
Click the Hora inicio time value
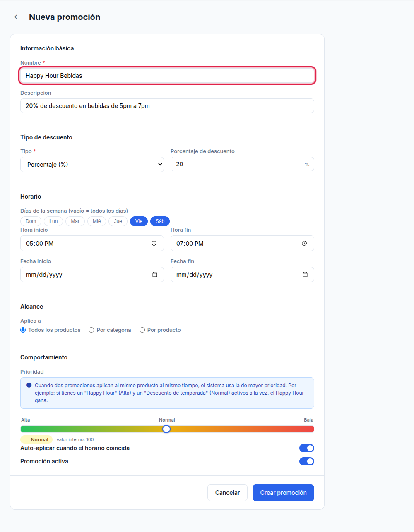click(40, 244)
